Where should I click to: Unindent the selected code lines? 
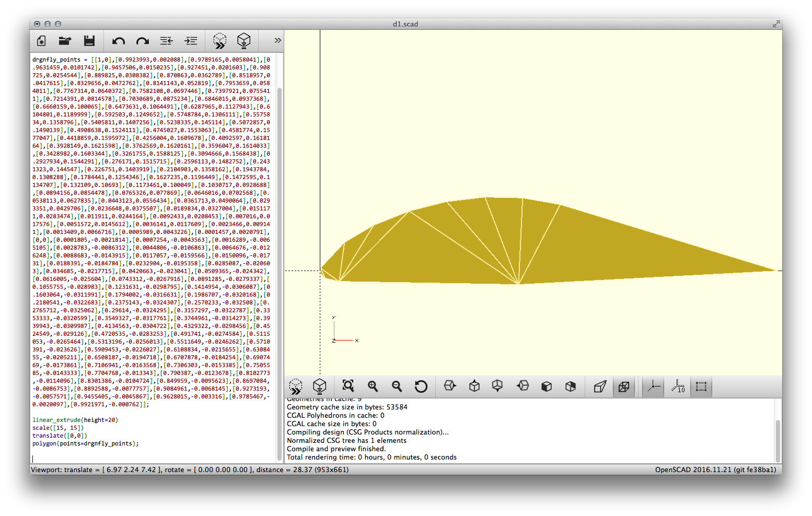click(x=167, y=41)
